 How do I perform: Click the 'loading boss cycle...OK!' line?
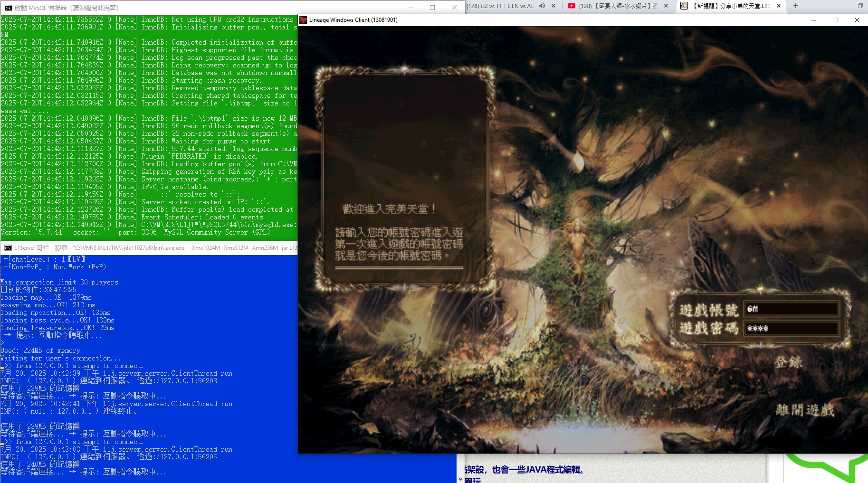pos(57,320)
